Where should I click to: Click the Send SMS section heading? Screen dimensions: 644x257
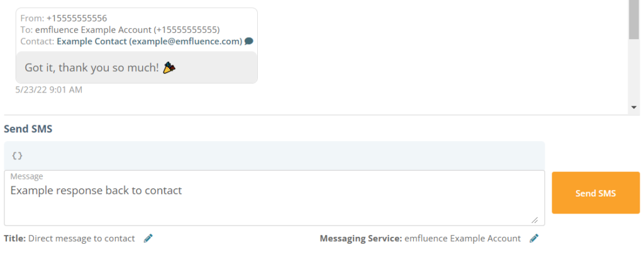tap(28, 128)
